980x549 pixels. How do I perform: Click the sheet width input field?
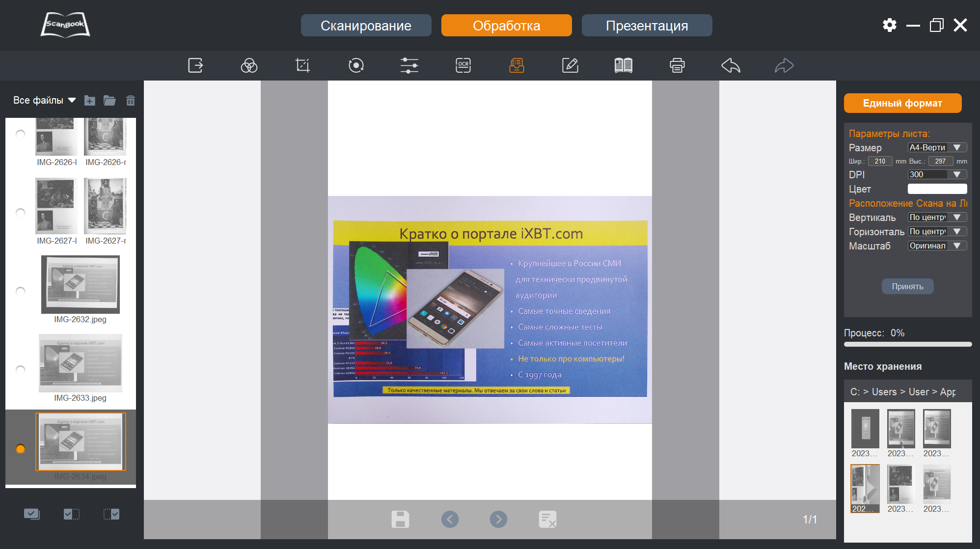click(x=879, y=161)
